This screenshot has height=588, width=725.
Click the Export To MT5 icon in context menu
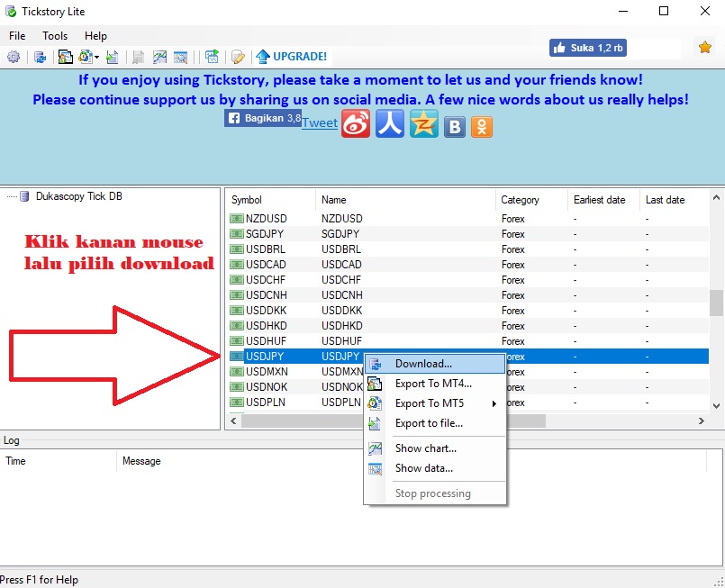pyautogui.click(x=375, y=403)
